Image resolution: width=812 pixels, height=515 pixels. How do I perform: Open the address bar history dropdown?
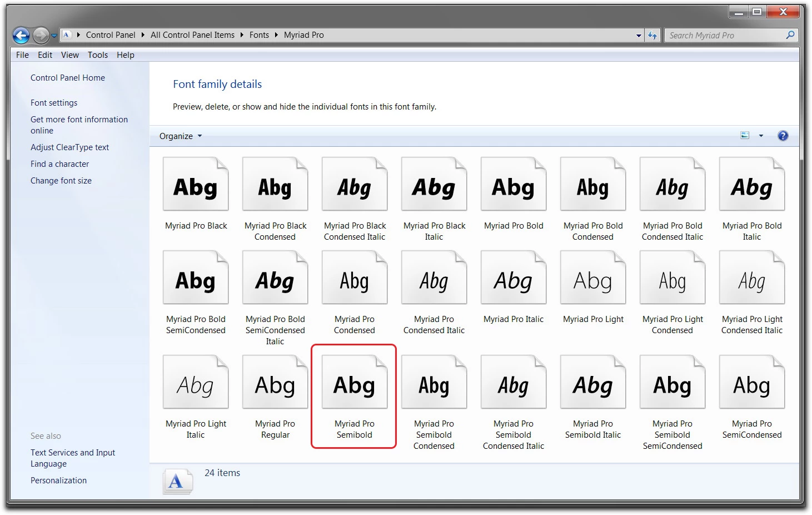(639, 36)
